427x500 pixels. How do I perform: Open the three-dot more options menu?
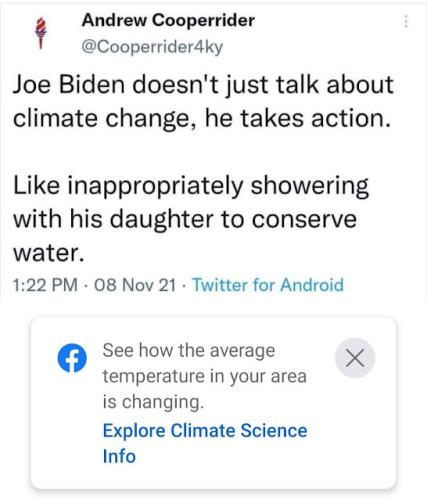(406, 21)
